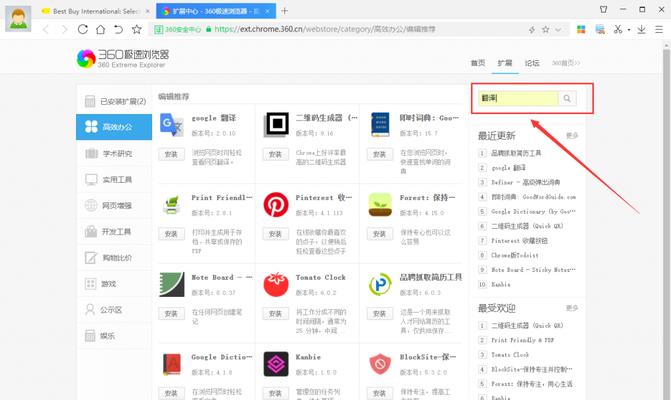Install the Forest extension
The image size is (671, 400).
(380, 234)
